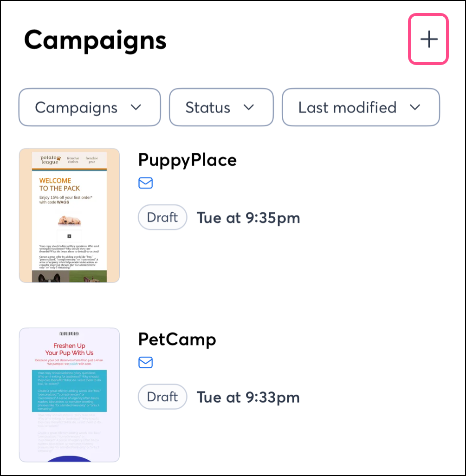466x476 pixels.
Task: Open the Last modified sort dropdown
Action: coord(361,107)
